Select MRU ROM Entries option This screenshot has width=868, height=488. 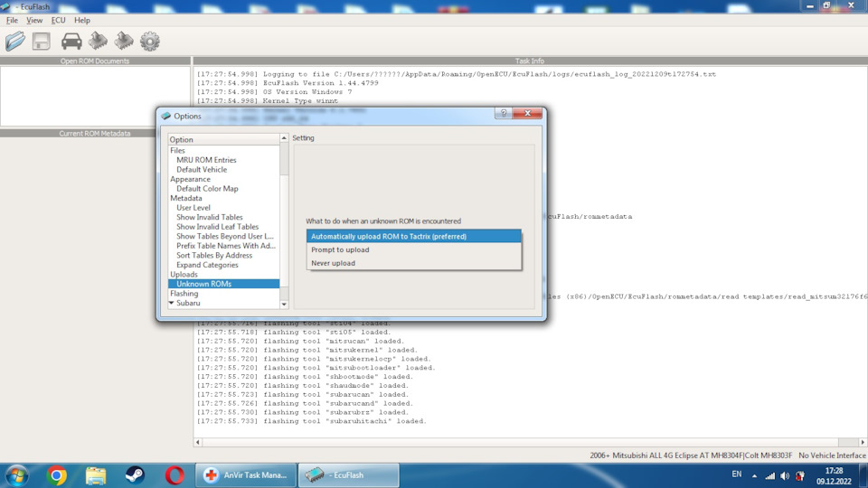pos(206,160)
